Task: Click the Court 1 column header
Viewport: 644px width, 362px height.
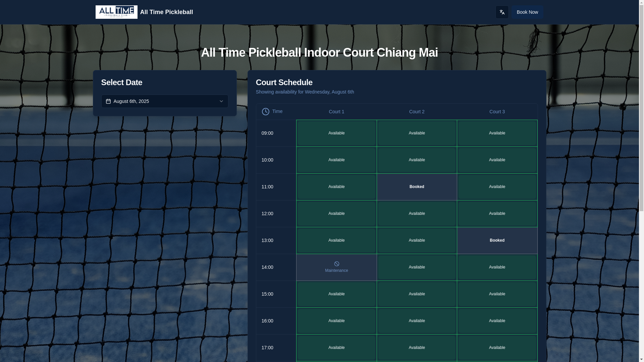Action: pos(336,112)
